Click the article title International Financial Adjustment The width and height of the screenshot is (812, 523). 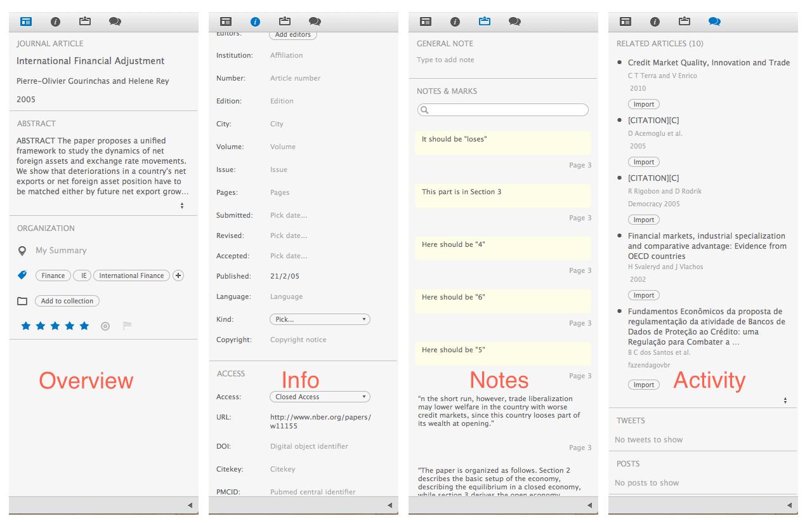tap(91, 61)
